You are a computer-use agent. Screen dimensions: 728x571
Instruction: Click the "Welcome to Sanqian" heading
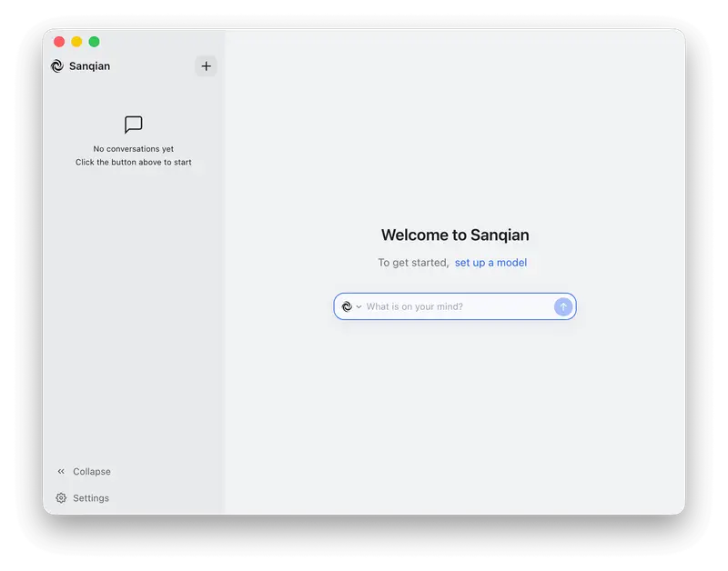coord(455,235)
